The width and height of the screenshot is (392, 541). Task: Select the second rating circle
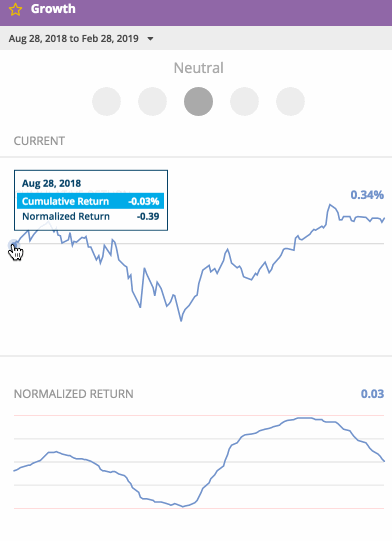(152, 101)
